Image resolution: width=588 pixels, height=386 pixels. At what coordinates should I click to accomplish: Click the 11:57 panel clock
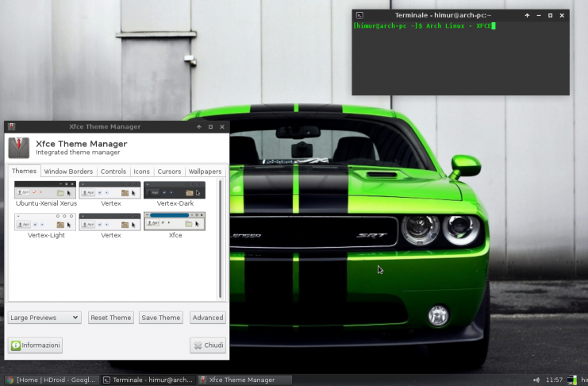pyautogui.click(x=554, y=380)
